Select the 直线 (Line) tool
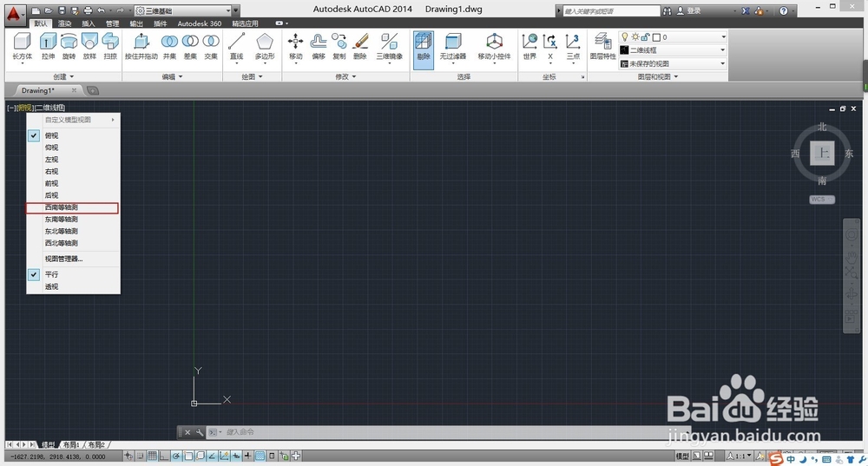Viewport: 868px width, 466px height. point(236,47)
